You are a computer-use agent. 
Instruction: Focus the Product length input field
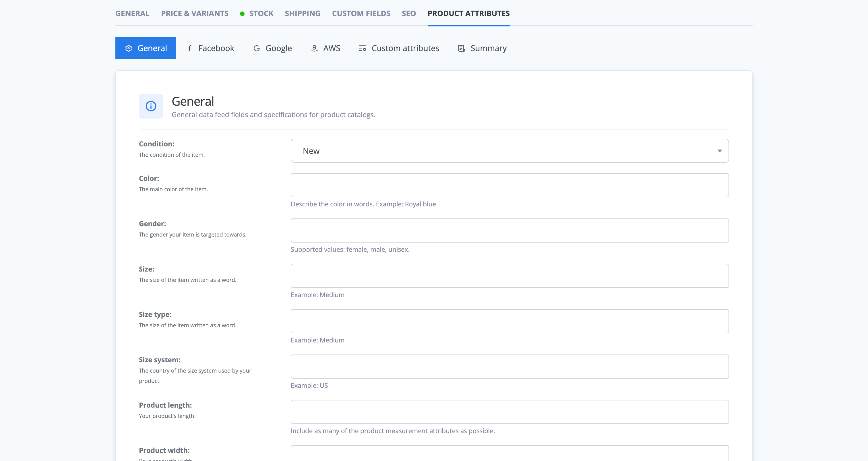(509, 412)
